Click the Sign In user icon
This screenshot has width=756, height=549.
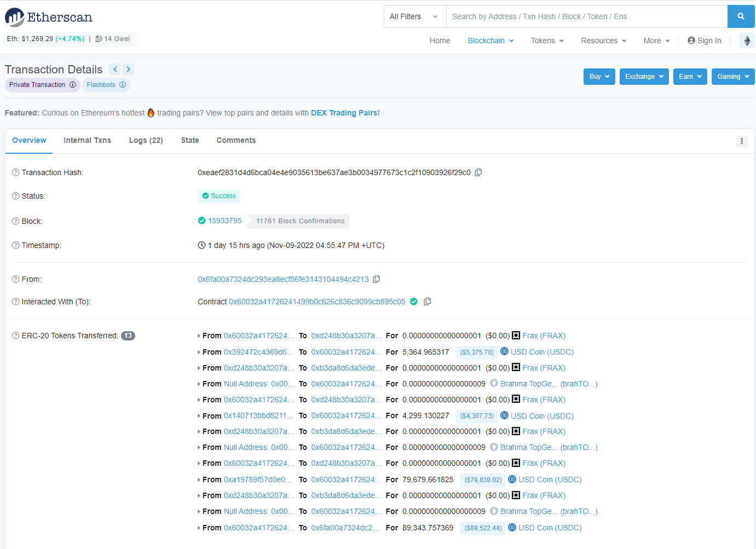click(x=691, y=41)
